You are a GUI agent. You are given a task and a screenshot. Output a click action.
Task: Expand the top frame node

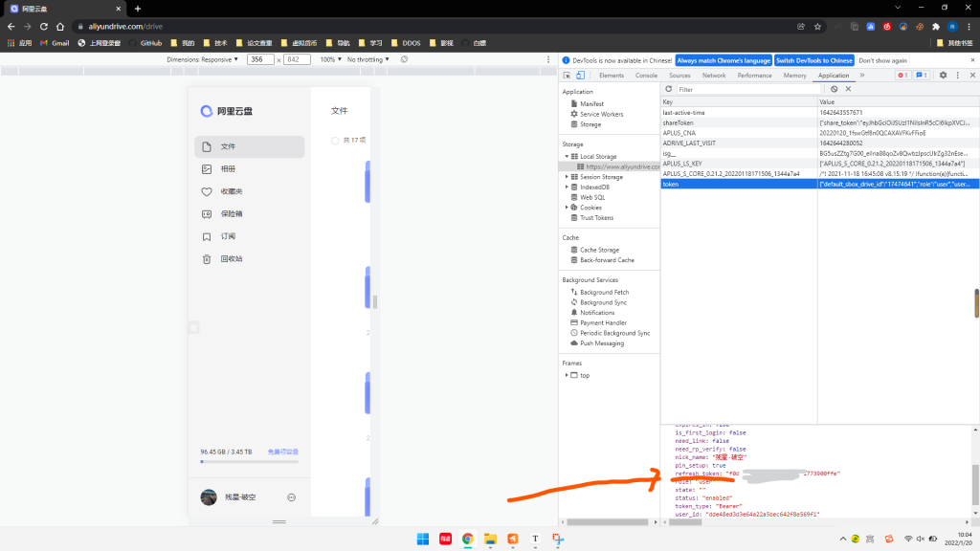pos(567,375)
